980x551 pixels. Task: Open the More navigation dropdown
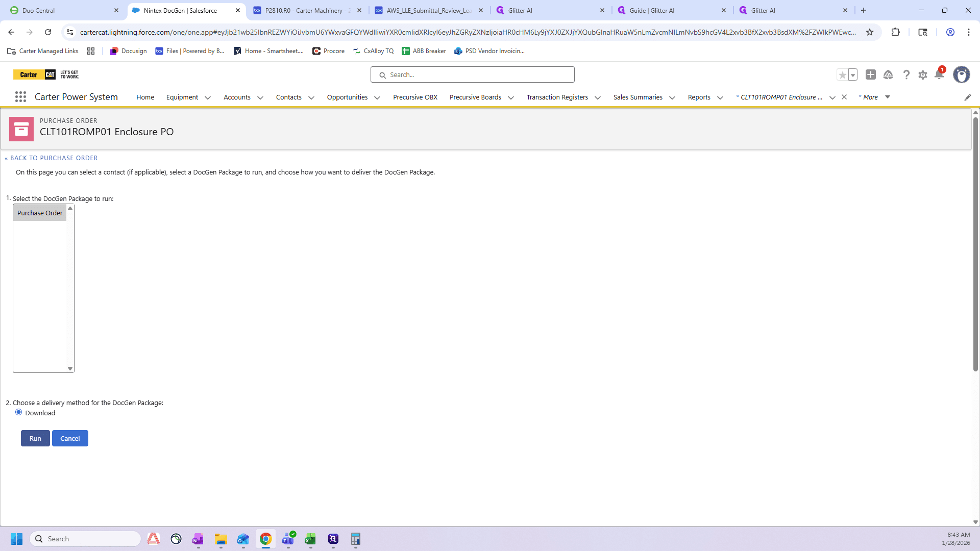tap(875, 97)
